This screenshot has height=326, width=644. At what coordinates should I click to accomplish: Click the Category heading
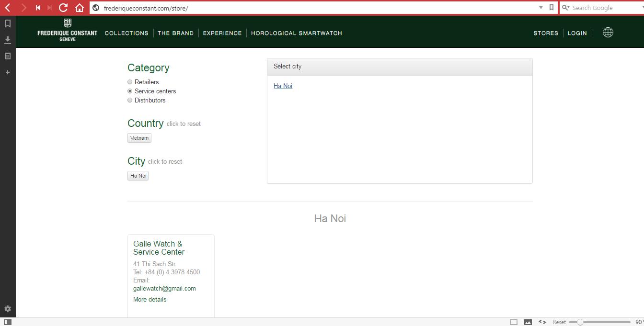pos(148,68)
